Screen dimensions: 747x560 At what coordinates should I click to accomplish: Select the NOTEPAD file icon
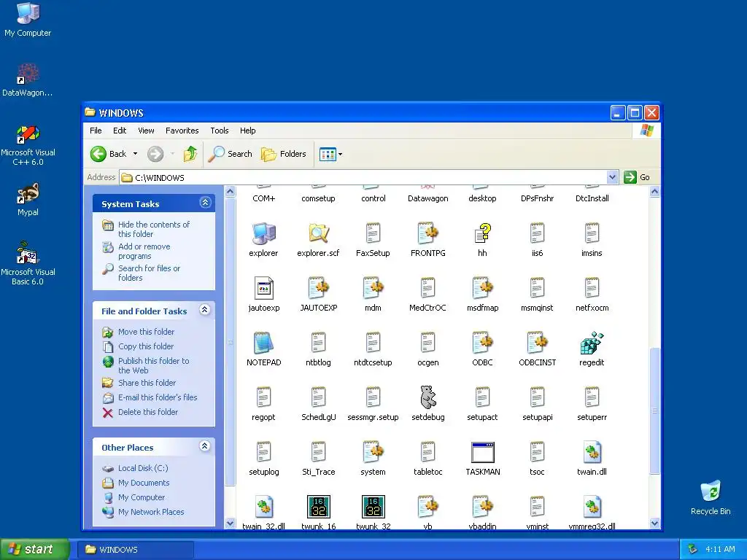(263, 343)
